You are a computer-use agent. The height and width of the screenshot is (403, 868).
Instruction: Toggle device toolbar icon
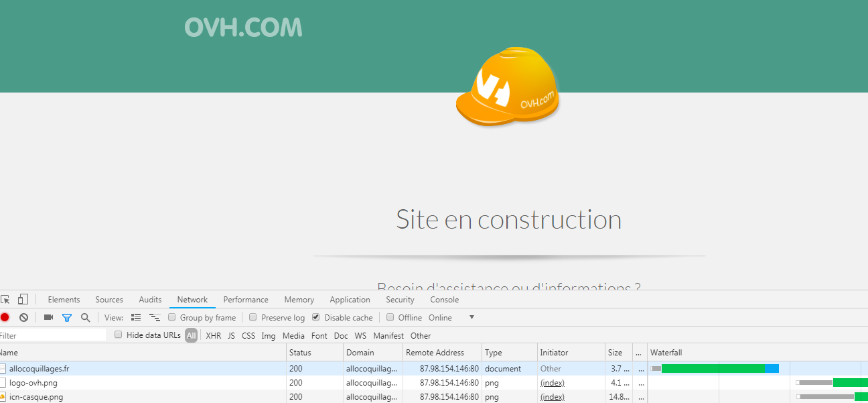click(23, 300)
